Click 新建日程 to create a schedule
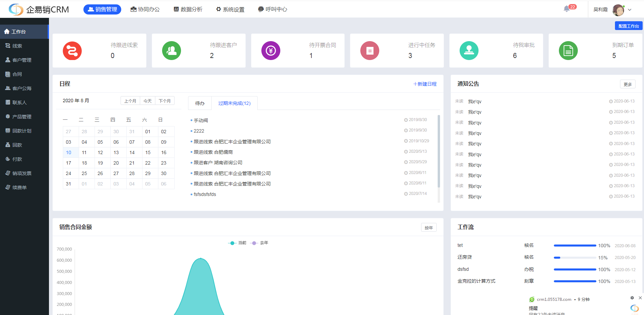The width and height of the screenshot is (644, 315). tap(425, 84)
